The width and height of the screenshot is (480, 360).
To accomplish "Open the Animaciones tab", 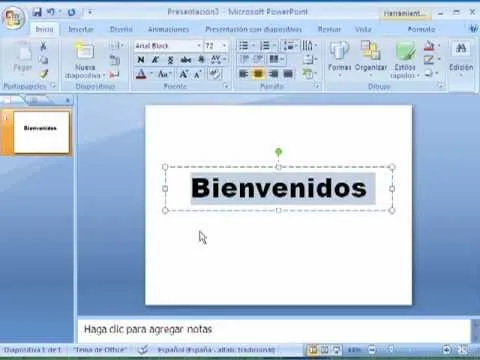I will pyautogui.click(x=168, y=29).
